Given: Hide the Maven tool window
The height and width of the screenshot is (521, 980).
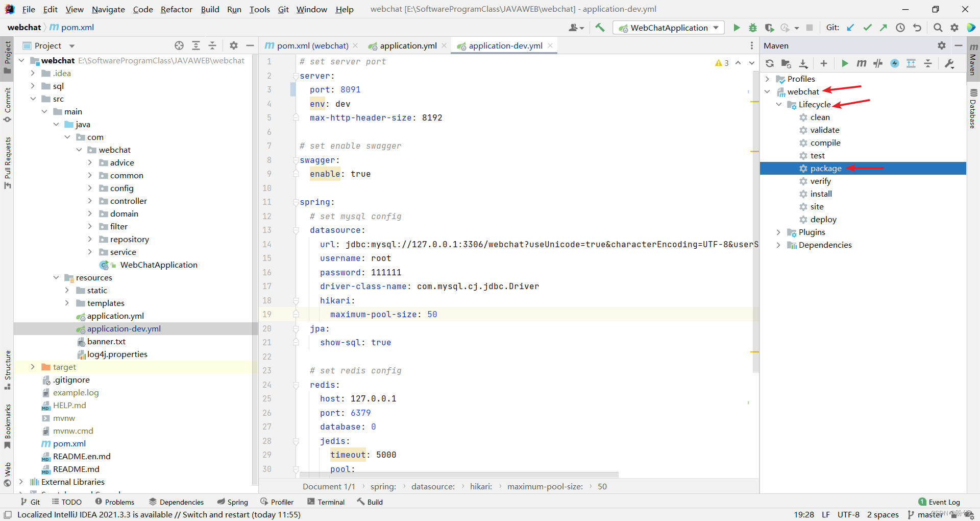Looking at the screenshot, I should (959, 45).
